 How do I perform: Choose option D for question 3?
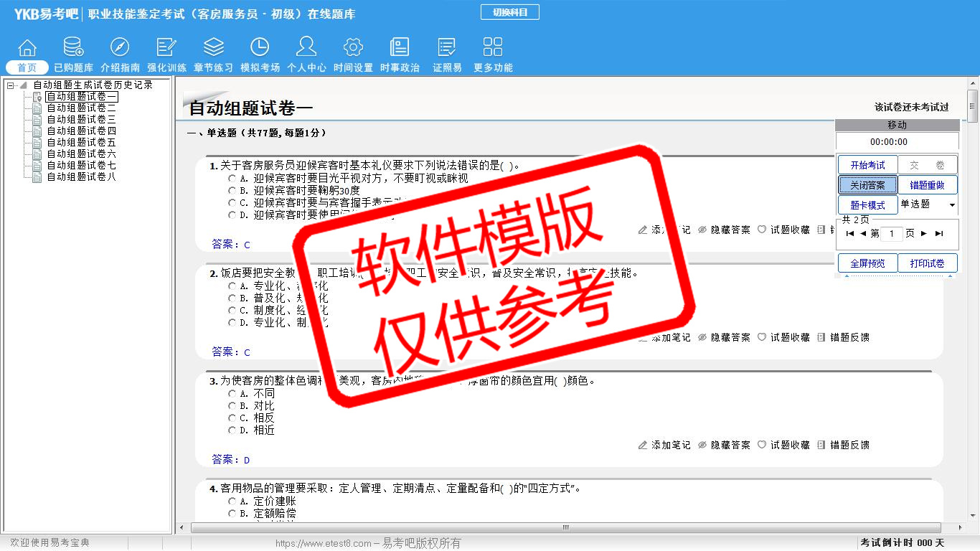232,430
